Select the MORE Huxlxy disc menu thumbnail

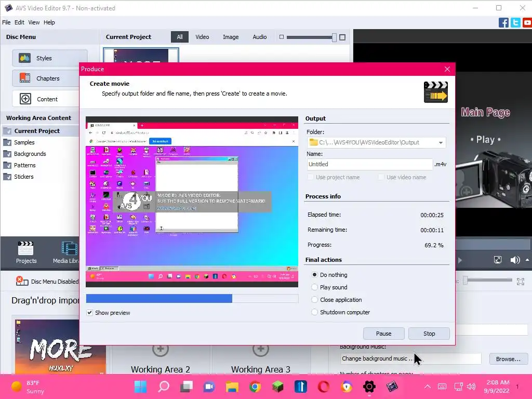point(60,347)
